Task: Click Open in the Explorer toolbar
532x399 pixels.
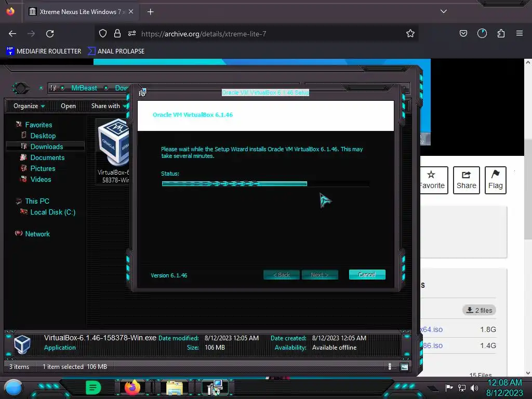Action: tap(68, 106)
